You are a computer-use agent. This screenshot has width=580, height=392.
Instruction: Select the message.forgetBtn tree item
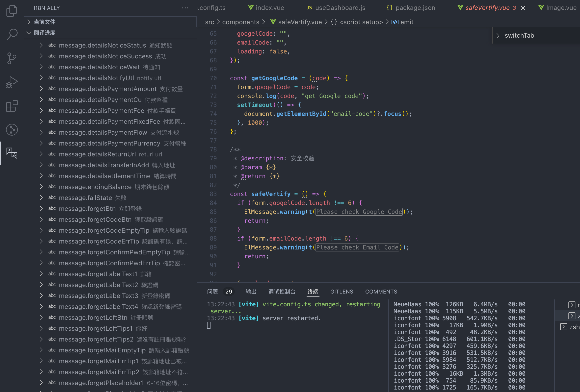(x=87, y=209)
